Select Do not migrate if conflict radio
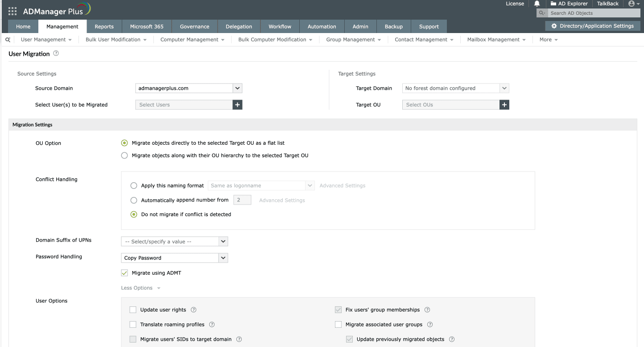 tap(134, 214)
